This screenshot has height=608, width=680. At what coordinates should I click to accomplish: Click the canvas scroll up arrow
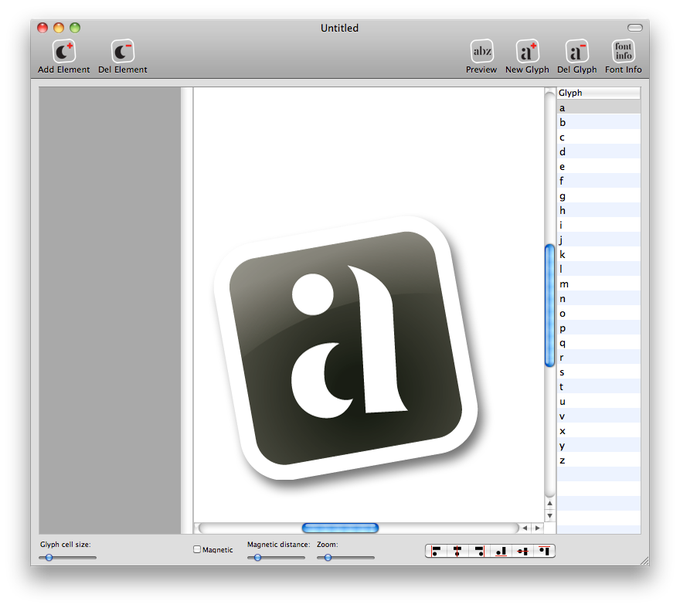[550, 503]
